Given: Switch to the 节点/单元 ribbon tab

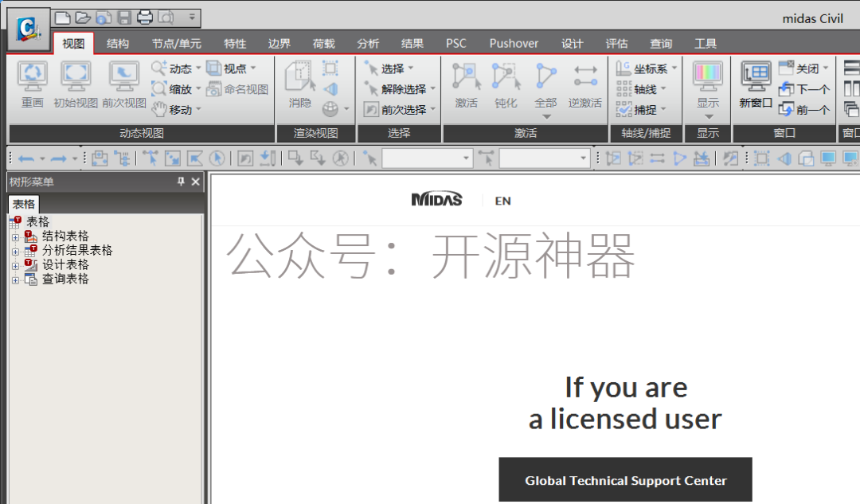Looking at the screenshot, I should click(177, 43).
